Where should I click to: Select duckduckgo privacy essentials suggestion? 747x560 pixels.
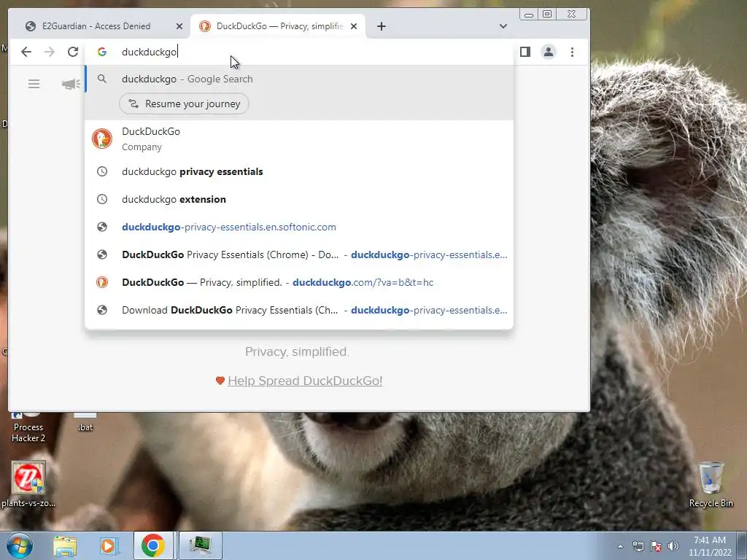click(x=299, y=171)
